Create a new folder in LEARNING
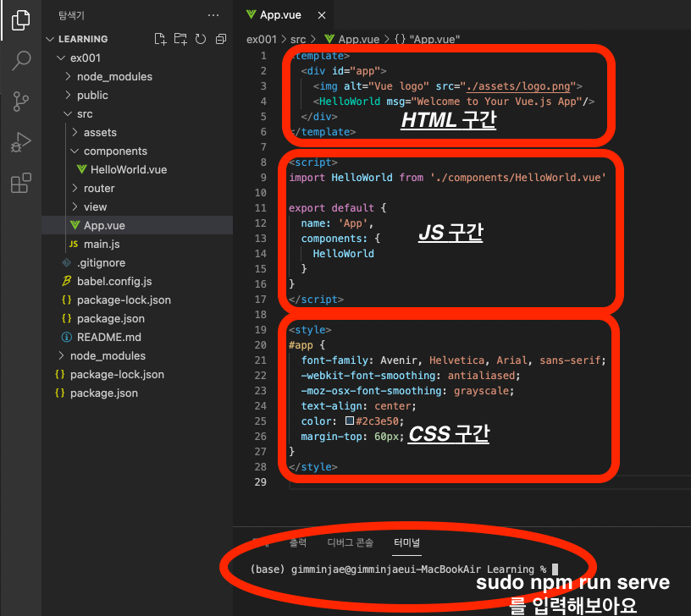 [x=180, y=39]
